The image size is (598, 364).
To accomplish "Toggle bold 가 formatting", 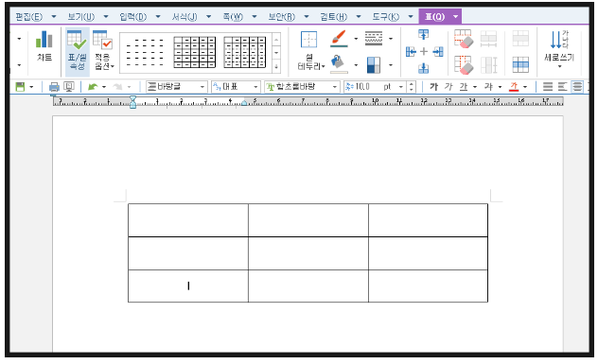I will tap(433, 87).
